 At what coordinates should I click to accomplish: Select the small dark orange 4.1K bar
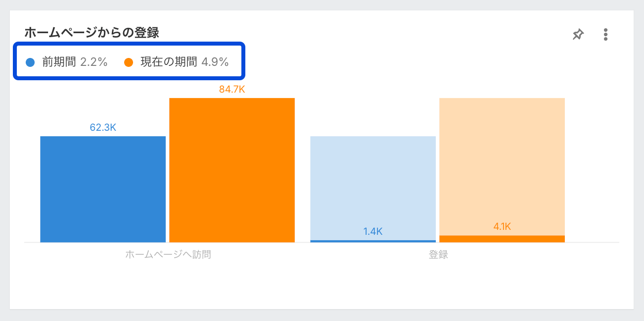click(502, 239)
